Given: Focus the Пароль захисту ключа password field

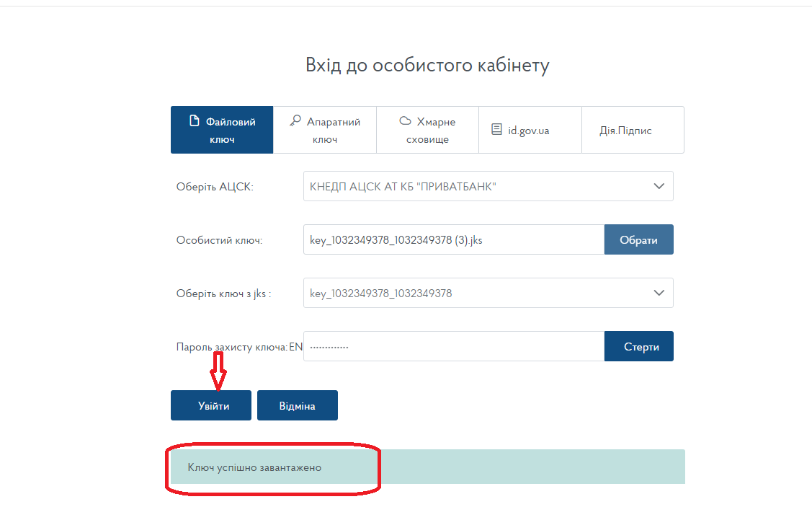Looking at the screenshot, I should [x=452, y=346].
